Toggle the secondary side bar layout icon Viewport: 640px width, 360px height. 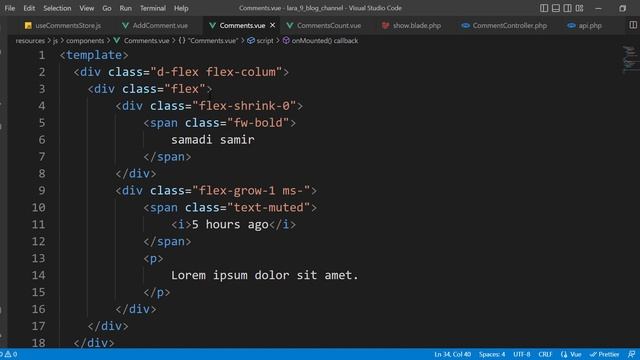567,8
